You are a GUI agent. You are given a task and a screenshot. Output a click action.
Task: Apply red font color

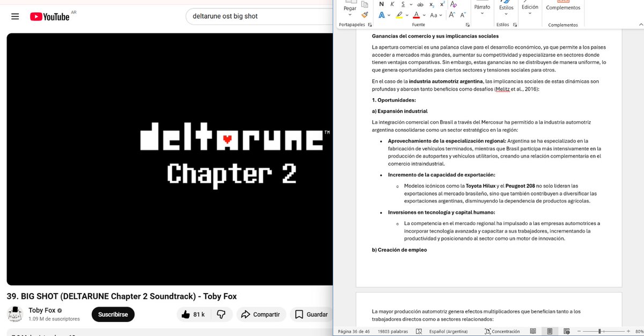(417, 15)
